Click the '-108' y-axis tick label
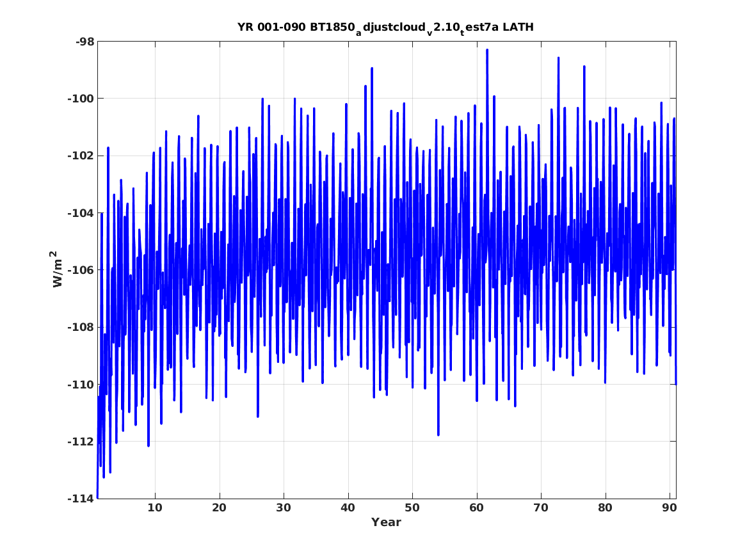This screenshot has height=560, width=747. pyautogui.click(x=81, y=327)
